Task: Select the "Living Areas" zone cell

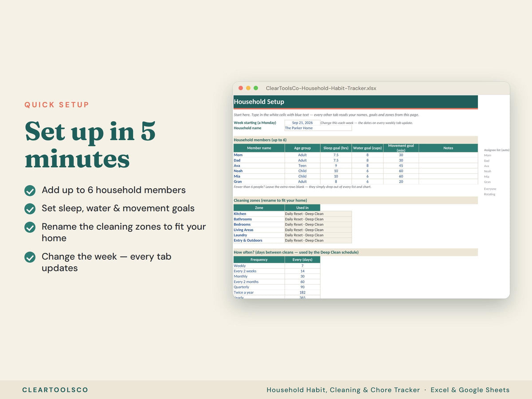Action: [x=259, y=230]
